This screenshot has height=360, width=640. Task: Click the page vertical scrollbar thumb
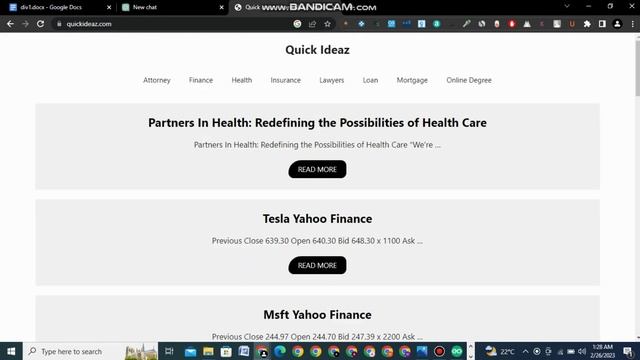point(637,69)
